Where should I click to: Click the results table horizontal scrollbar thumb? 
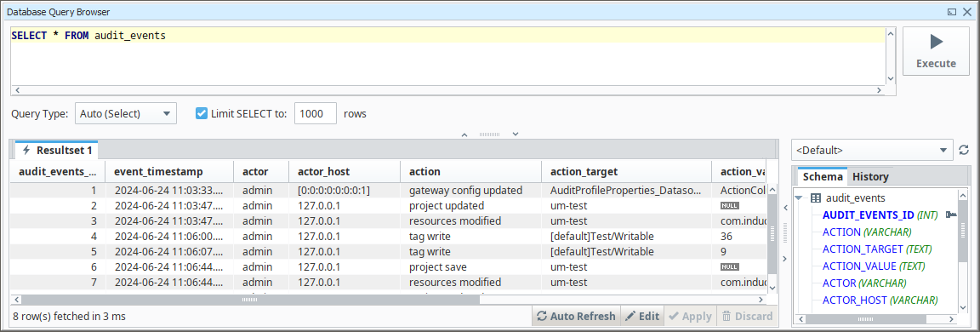click(249, 300)
